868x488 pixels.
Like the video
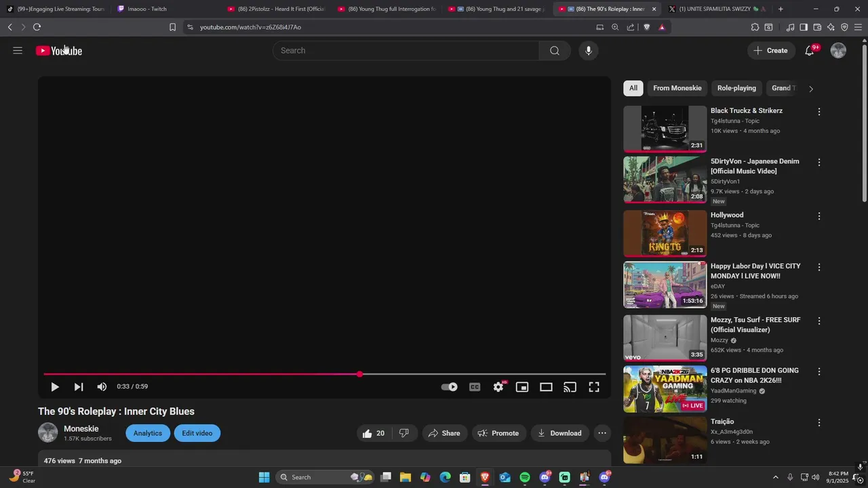click(x=374, y=433)
